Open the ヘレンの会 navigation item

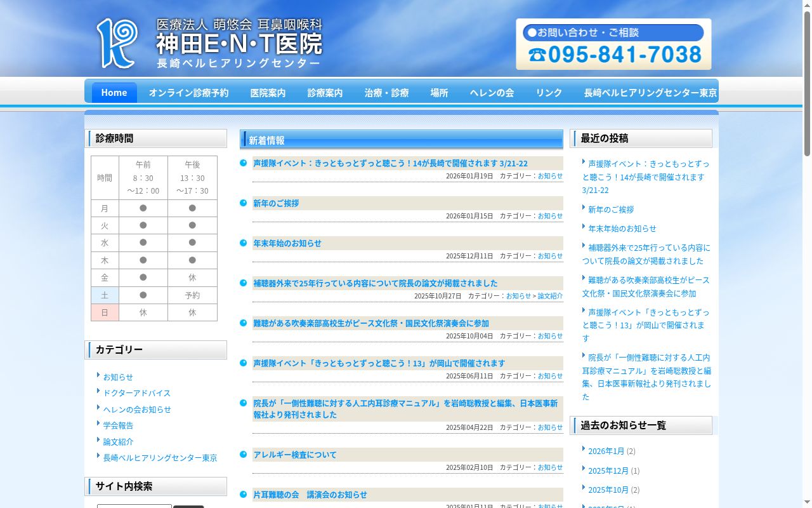[x=492, y=93]
